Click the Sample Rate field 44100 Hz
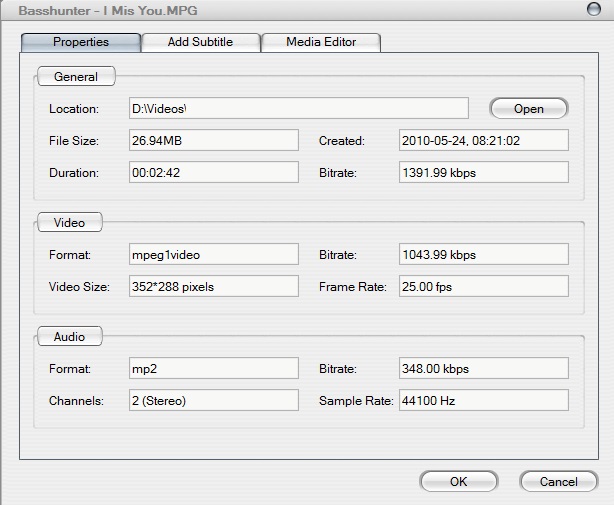 pyautogui.click(x=484, y=400)
